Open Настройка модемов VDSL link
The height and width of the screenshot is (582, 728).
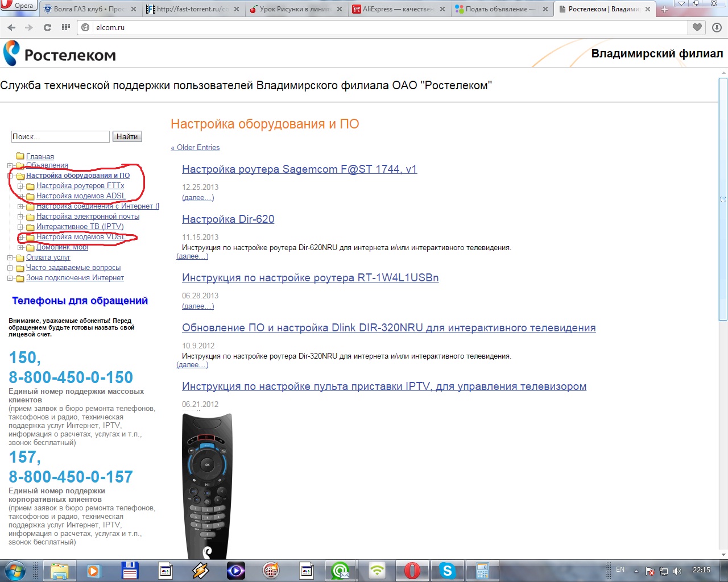(81, 237)
